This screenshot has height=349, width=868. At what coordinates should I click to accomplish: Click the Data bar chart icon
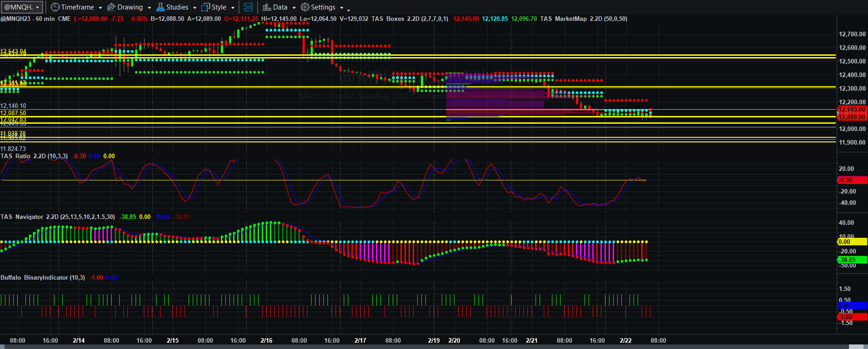(267, 7)
